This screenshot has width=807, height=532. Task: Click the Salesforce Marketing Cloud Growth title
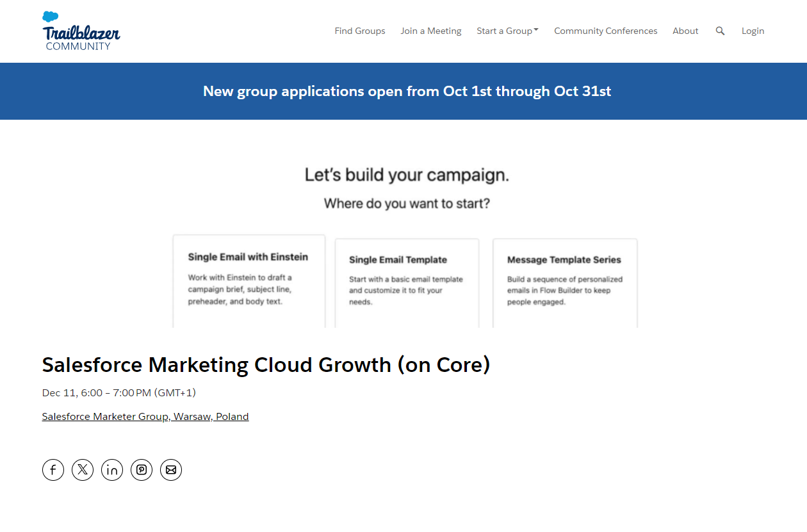coord(266,365)
